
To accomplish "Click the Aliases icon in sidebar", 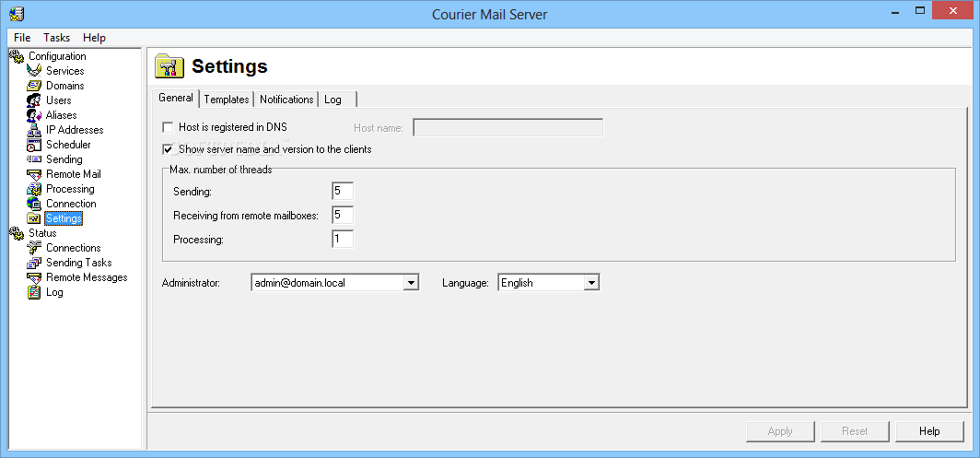I will pos(34,115).
